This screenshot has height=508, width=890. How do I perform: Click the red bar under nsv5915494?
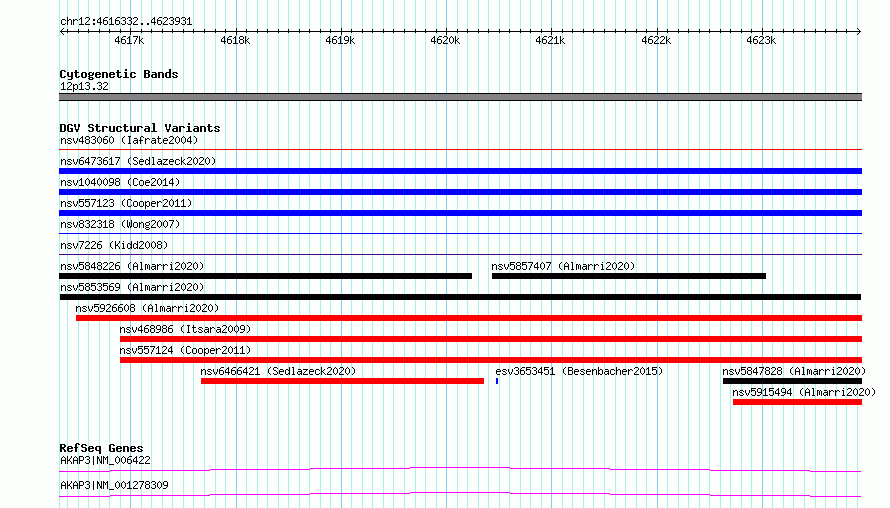tap(797, 402)
